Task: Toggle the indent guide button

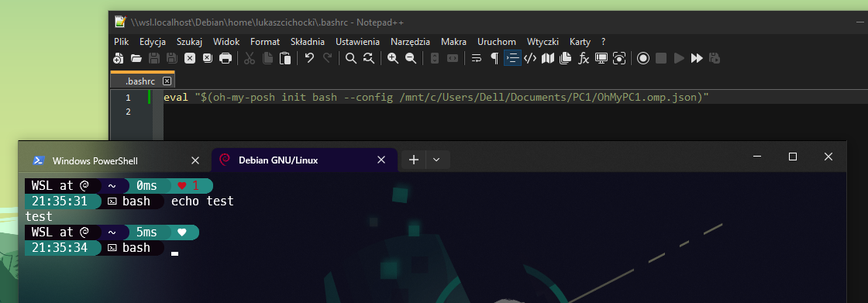Action: click(512, 58)
